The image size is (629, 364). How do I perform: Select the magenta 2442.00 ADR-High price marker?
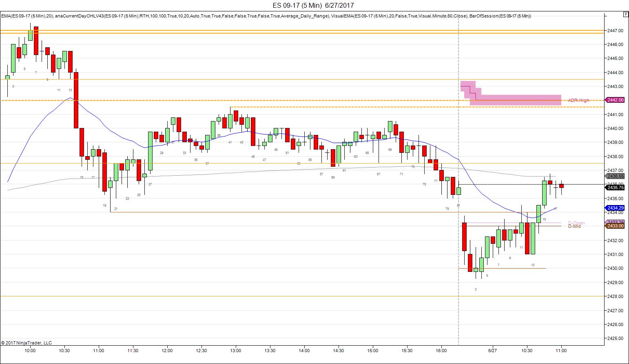point(615,100)
